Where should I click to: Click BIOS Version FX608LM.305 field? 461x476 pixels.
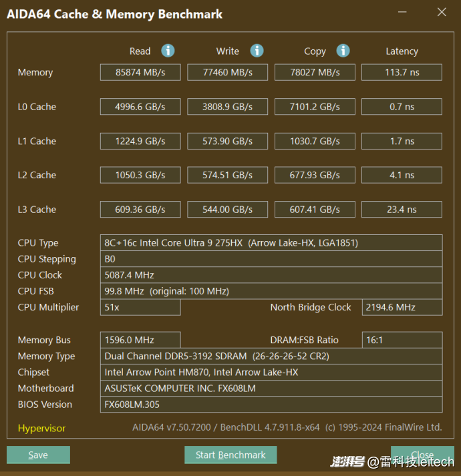tap(271, 404)
